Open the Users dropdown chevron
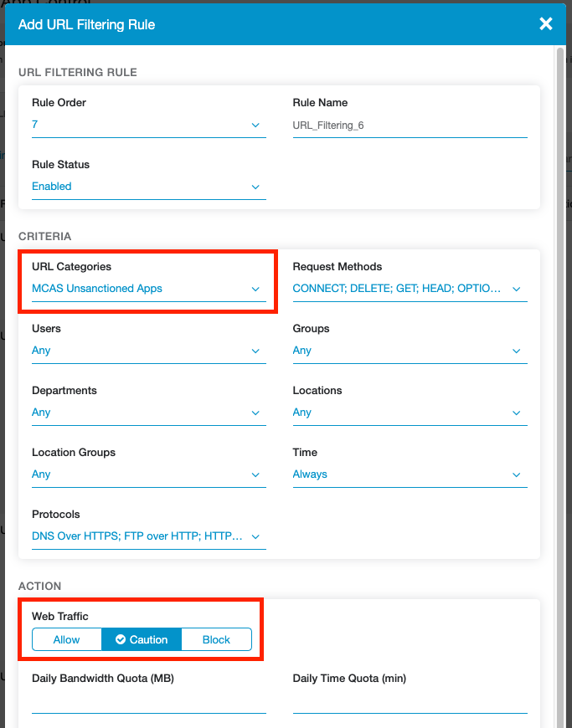The image size is (572, 728). [255, 351]
